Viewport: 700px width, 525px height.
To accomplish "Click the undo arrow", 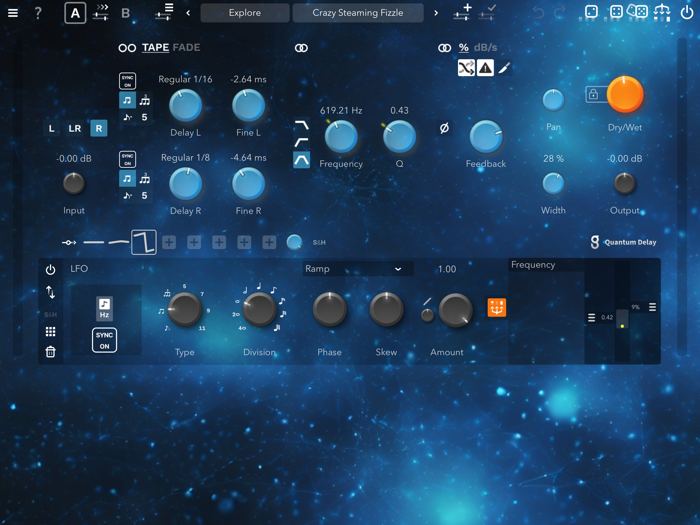I will click(538, 13).
